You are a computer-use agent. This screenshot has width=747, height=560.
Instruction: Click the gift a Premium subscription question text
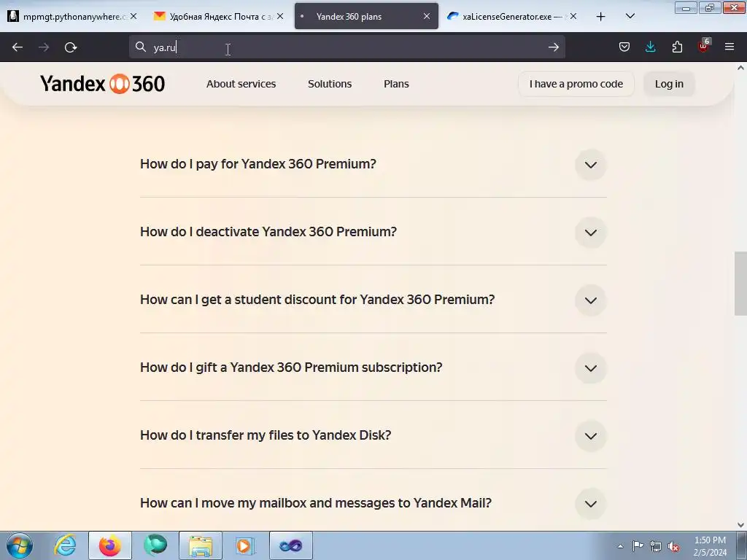291,367
